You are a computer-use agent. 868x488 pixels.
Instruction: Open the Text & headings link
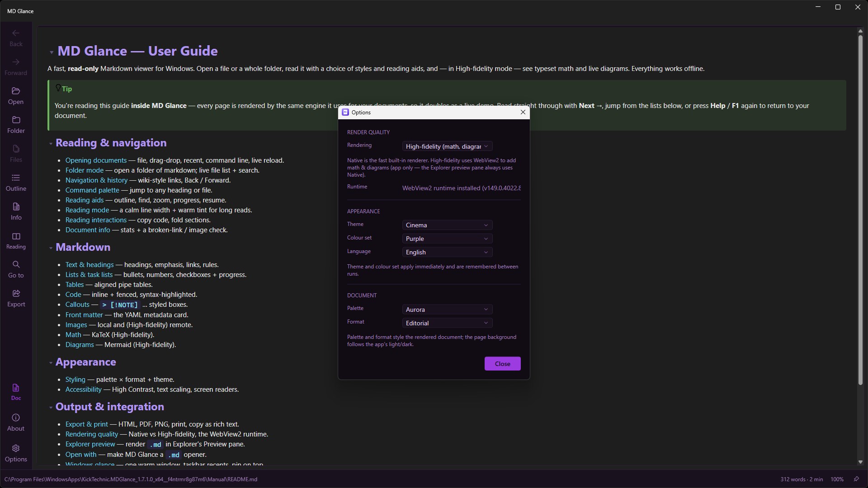point(90,265)
